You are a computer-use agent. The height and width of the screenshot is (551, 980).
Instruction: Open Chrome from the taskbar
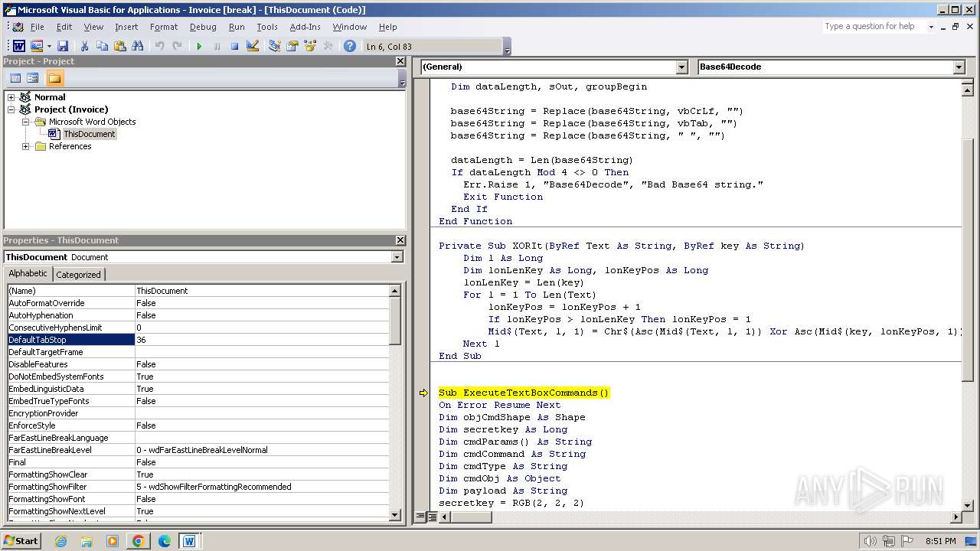(138, 541)
